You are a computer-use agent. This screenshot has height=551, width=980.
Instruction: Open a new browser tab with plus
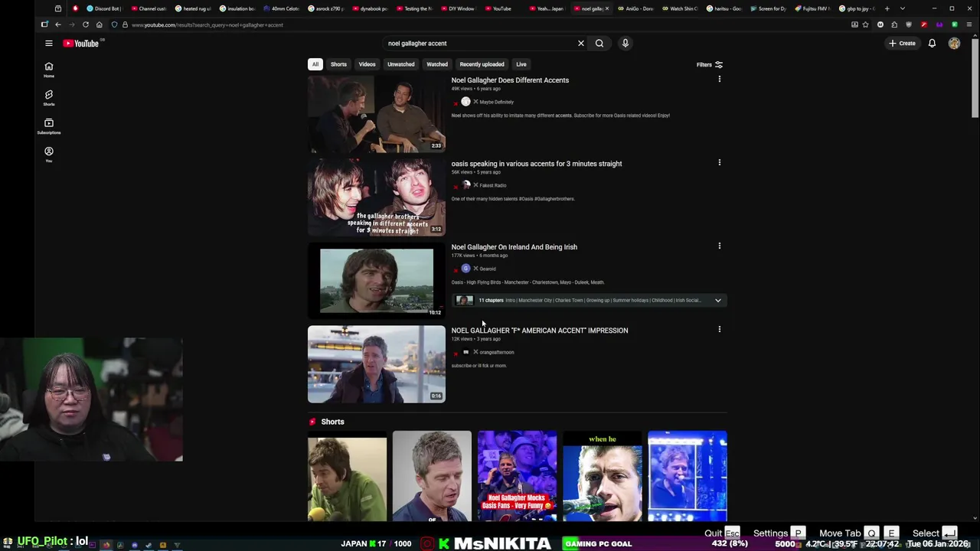(887, 8)
